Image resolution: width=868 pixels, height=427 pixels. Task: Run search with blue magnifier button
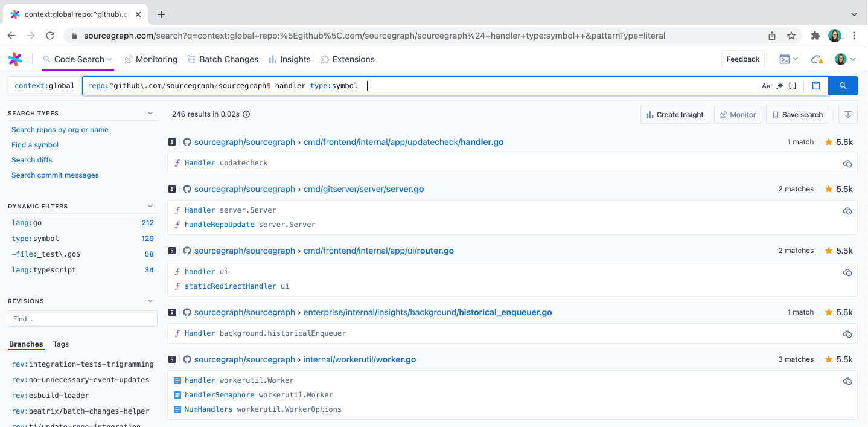click(843, 86)
